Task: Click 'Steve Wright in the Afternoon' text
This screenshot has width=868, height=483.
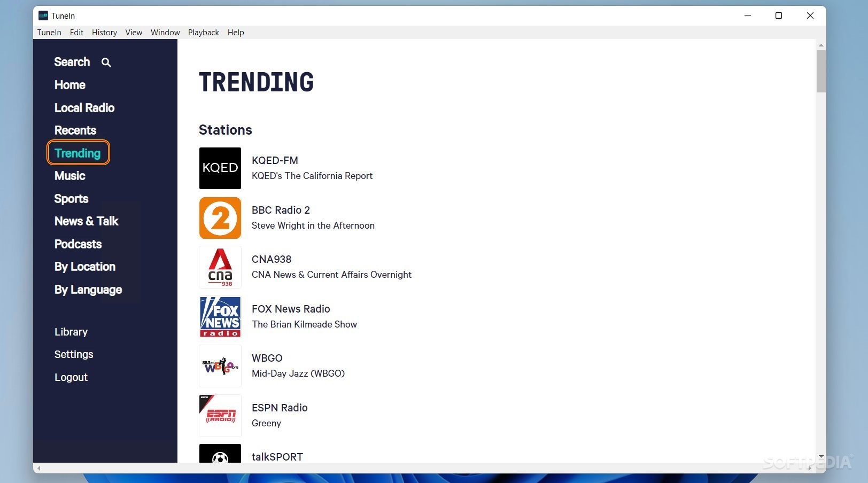Action: pyautogui.click(x=313, y=225)
